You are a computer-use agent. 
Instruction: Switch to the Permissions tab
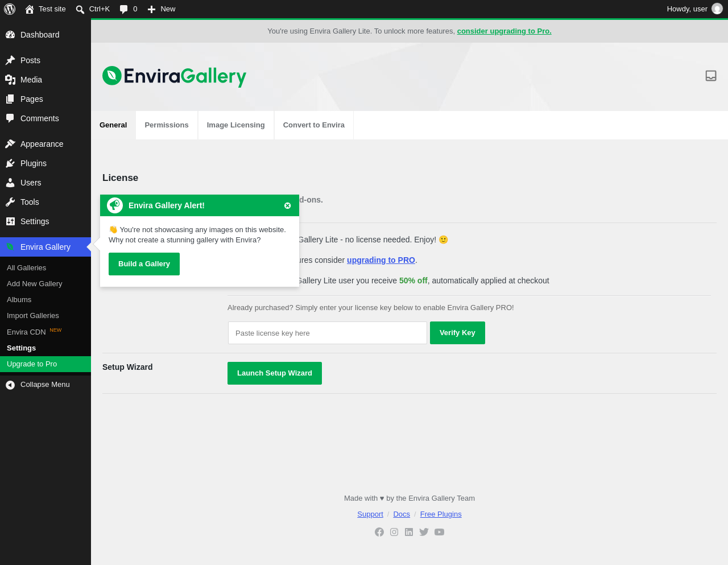(x=167, y=125)
